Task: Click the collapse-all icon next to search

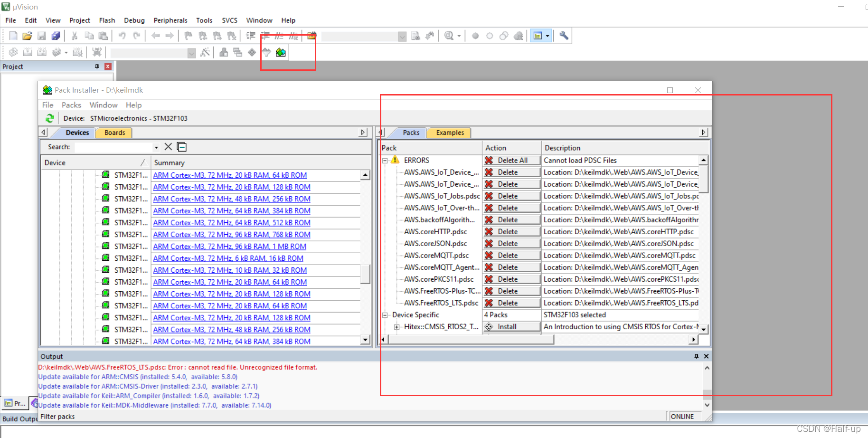Action: pos(181,147)
